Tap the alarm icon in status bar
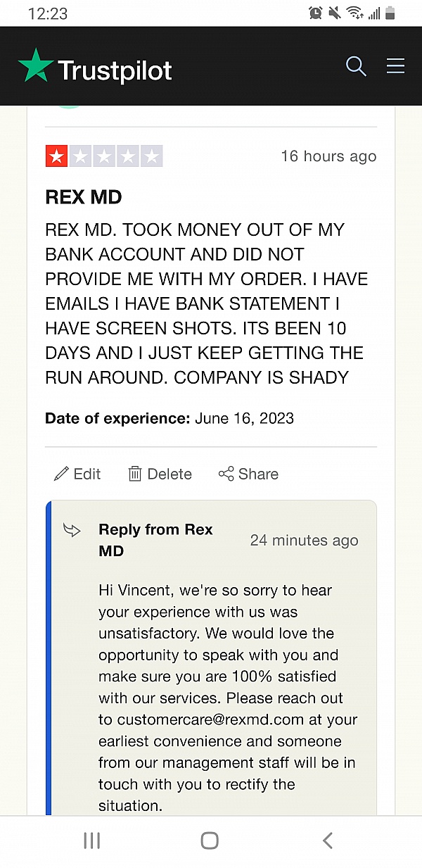This screenshot has width=422, height=868. pos(314,13)
